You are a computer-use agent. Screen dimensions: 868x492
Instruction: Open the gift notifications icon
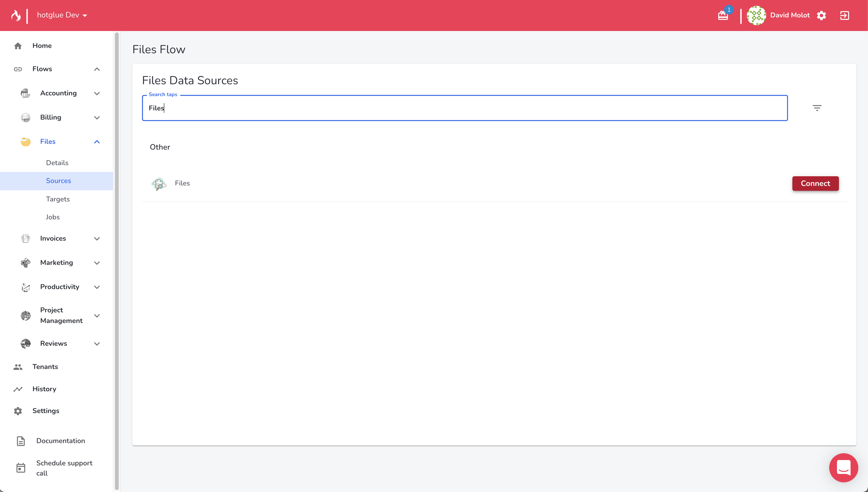coord(723,15)
